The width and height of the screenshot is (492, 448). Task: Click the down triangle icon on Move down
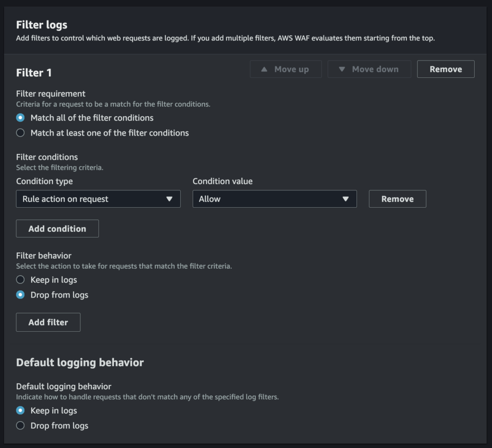point(342,69)
